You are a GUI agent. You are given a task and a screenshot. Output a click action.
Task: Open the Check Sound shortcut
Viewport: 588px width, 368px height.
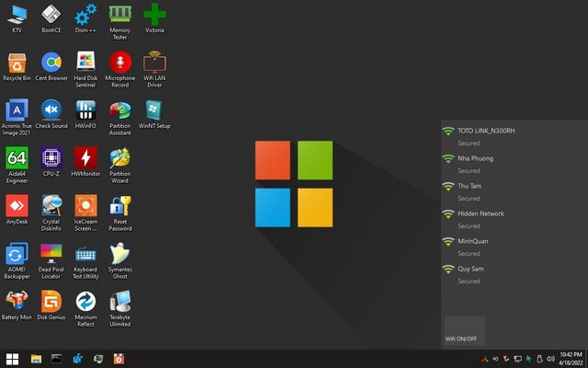(51, 114)
